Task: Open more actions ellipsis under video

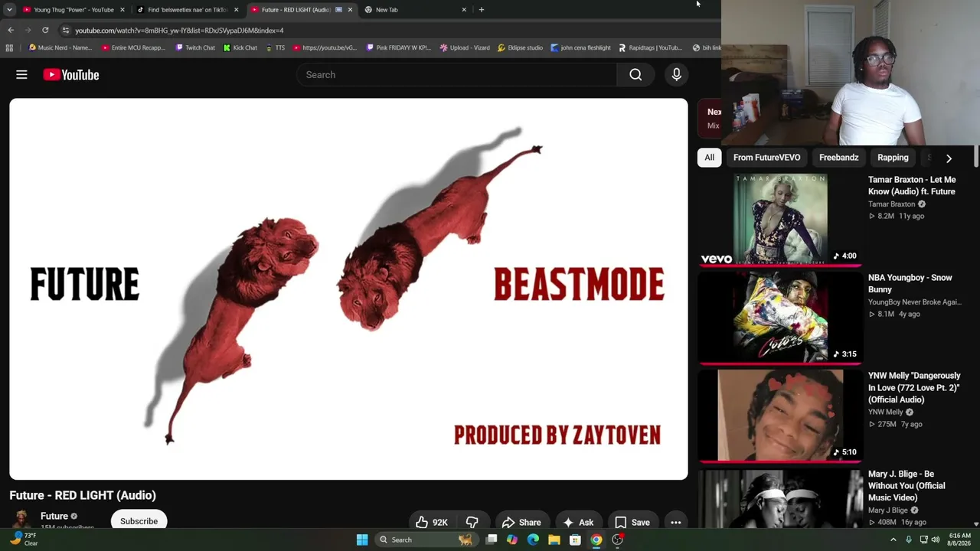Action: pyautogui.click(x=675, y=522)
